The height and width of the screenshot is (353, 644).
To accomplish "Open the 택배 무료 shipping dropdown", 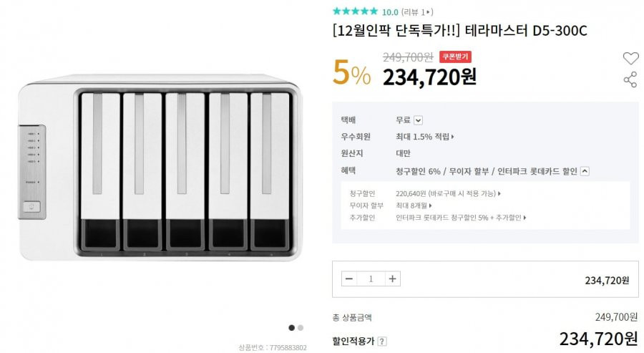I will (x=418, y=120).
